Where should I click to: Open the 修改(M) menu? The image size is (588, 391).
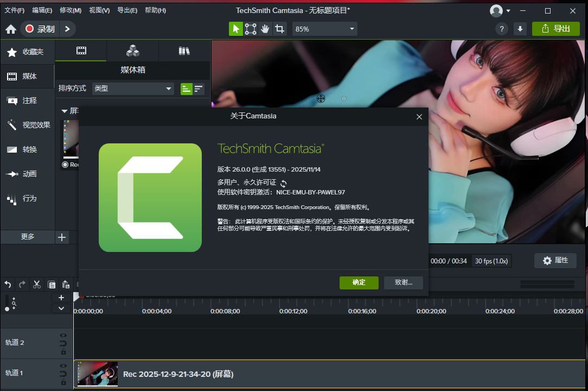71,10
